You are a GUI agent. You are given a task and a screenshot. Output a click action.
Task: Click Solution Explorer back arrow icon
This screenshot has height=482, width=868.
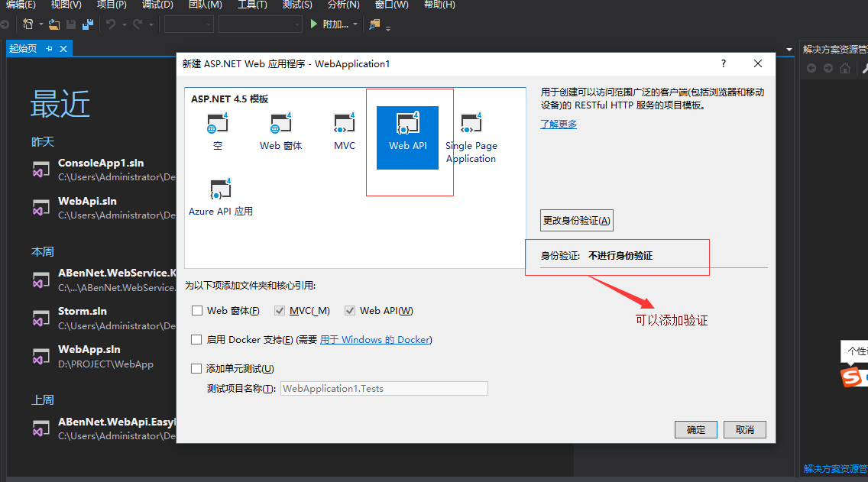[x=811, y=68]
